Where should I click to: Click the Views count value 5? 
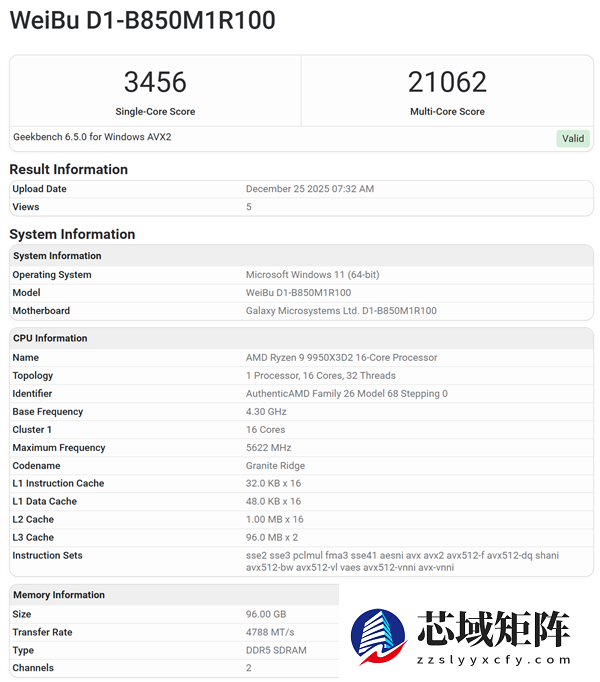click(x=248, y=207)
